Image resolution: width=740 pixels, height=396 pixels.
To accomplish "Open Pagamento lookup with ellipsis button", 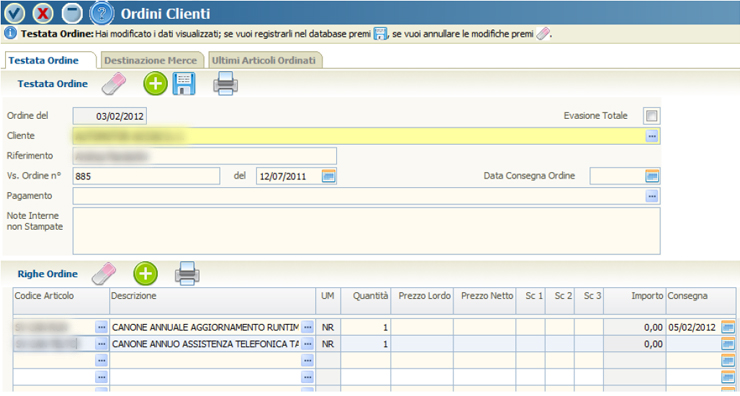I will (x=652, y=196).
